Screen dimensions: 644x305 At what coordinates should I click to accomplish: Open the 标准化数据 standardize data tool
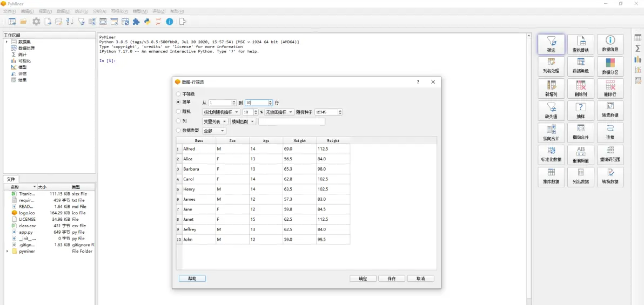551,155
